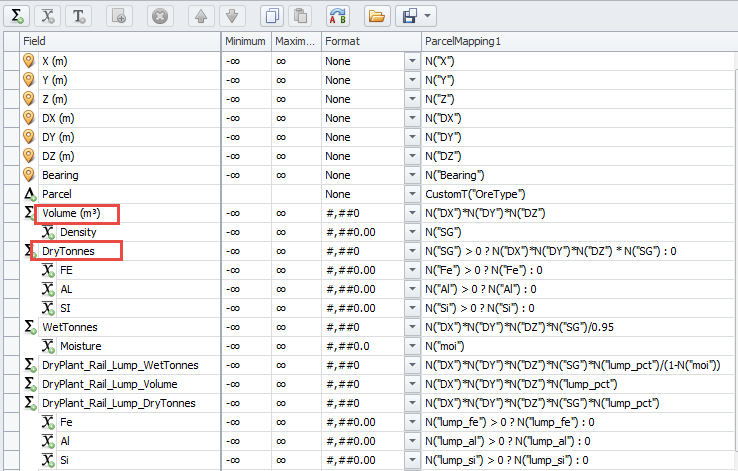
Task: Click the move up arrow icon
Action: (199, 16)
